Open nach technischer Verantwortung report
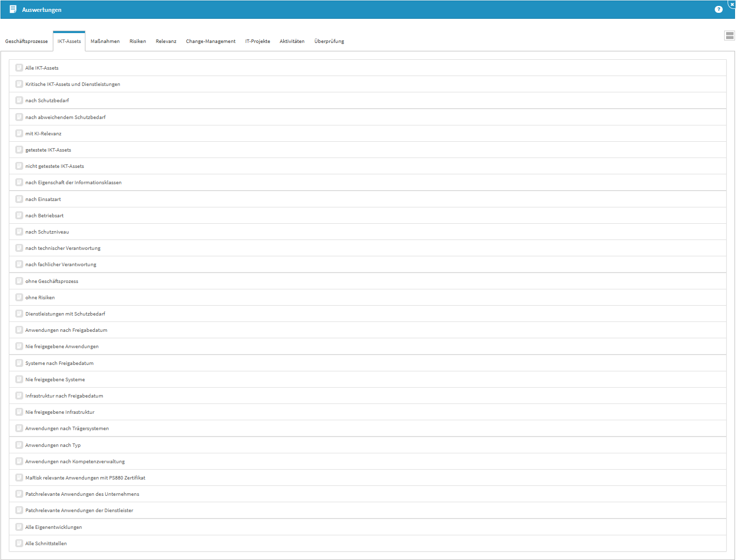This screenshot has height=560, width=736. pyautogui.click(x=63, y=248)
